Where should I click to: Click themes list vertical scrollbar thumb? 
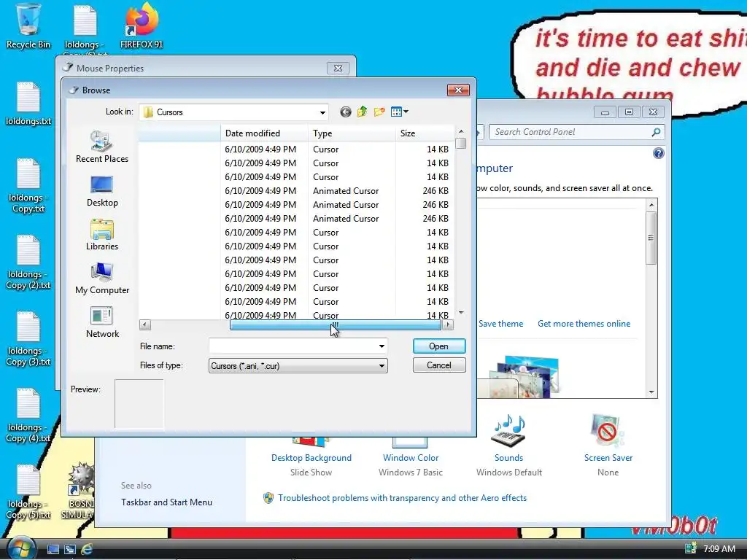tap(651, 238)
